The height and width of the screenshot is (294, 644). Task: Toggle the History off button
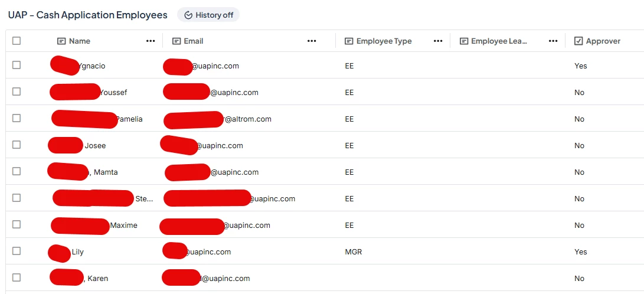tap(208, 15)
